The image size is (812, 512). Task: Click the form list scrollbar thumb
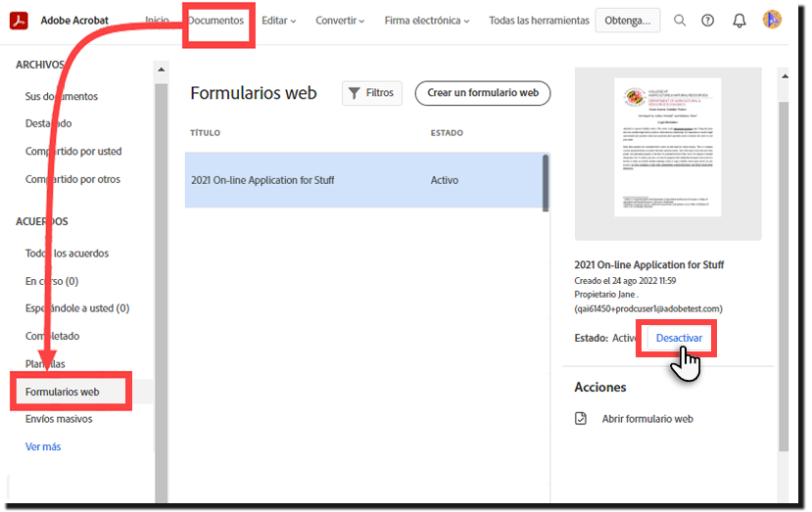(x=546, y=183)
